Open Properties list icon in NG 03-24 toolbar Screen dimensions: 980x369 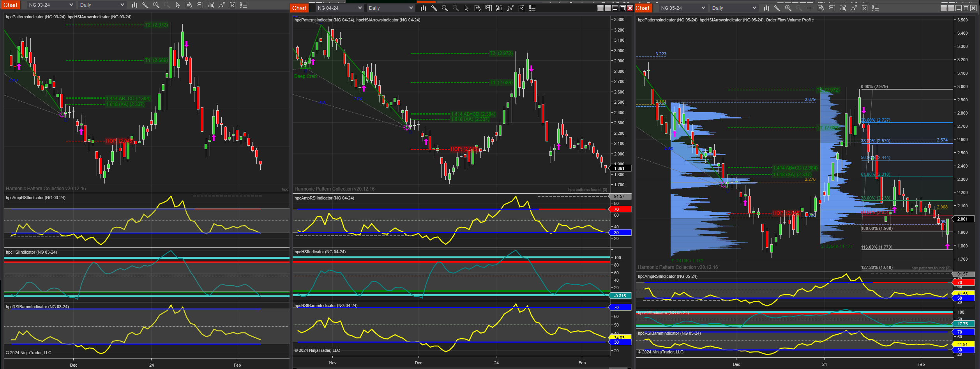244,5
